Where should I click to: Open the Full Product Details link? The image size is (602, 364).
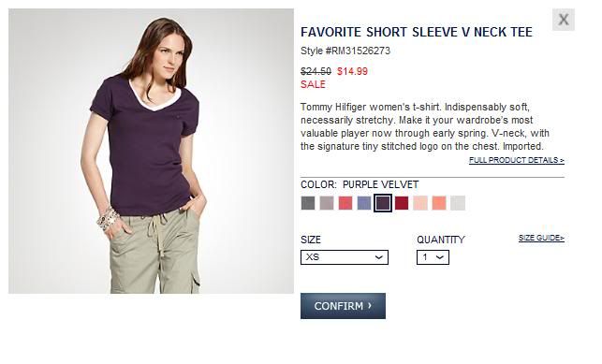(x=517, y=160)
